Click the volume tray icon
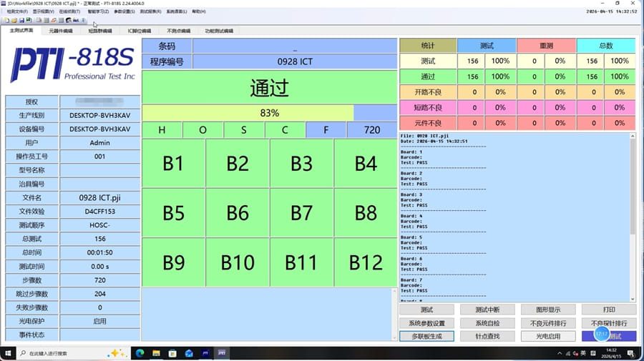 tap(575, 353)
